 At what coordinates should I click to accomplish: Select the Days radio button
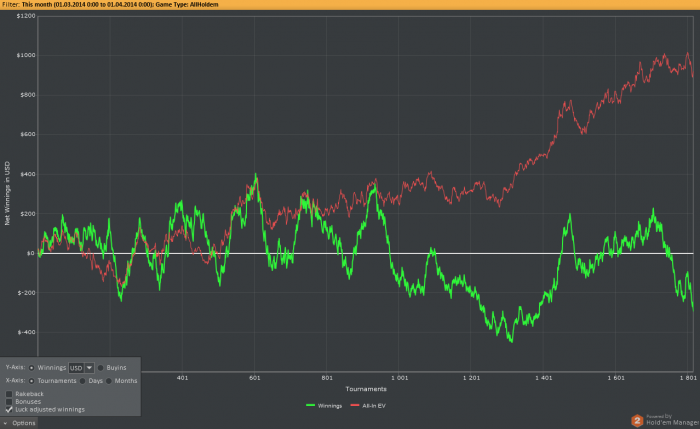click(82, 381)
